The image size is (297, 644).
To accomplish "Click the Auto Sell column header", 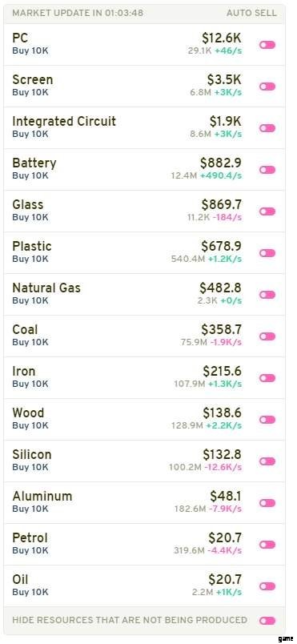I will 251,13.
